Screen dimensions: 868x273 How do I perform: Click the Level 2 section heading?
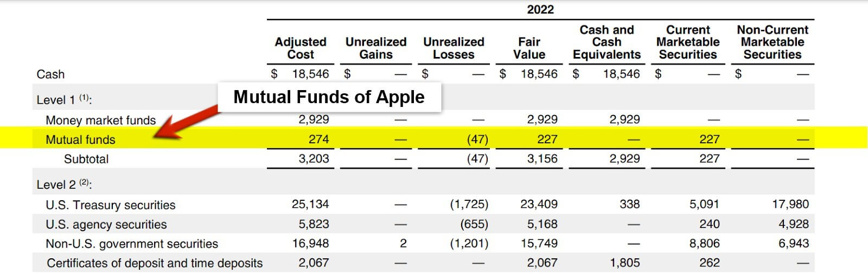pyautogui.click(x=64, y=185)
